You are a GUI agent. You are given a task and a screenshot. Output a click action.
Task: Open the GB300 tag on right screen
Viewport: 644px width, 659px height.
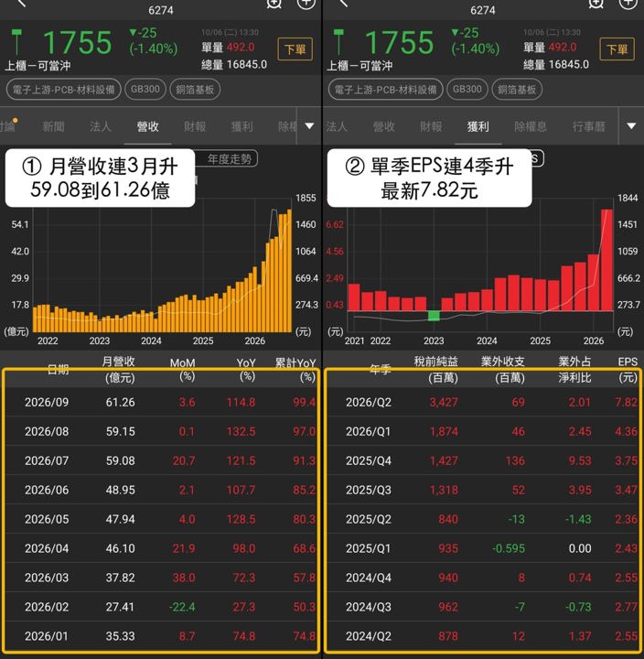tap(467, 90)
